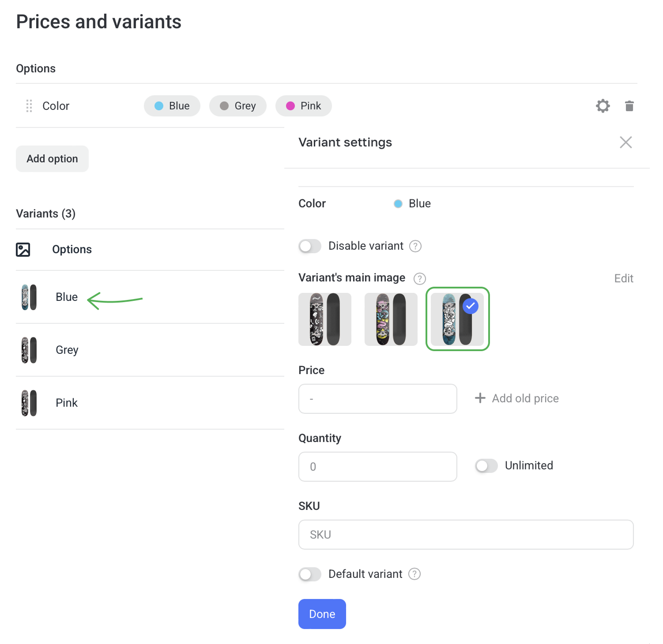Click the Edit link for variant images
Viewport: 663px width, 644px height.
click(623, 278)
